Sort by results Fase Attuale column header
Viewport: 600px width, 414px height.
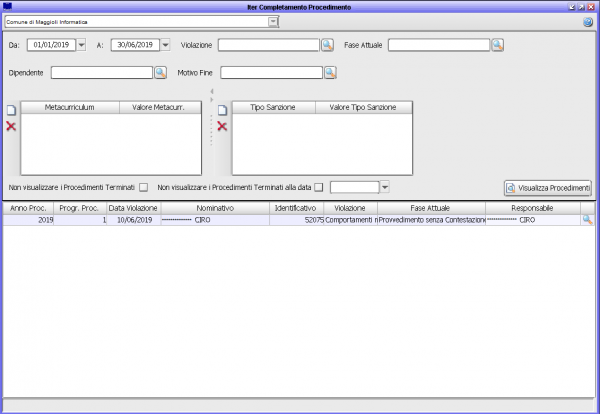[431, 209]
